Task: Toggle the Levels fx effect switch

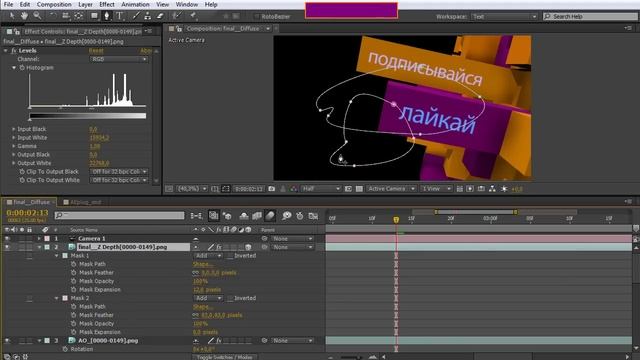Action: pos(14,51)
